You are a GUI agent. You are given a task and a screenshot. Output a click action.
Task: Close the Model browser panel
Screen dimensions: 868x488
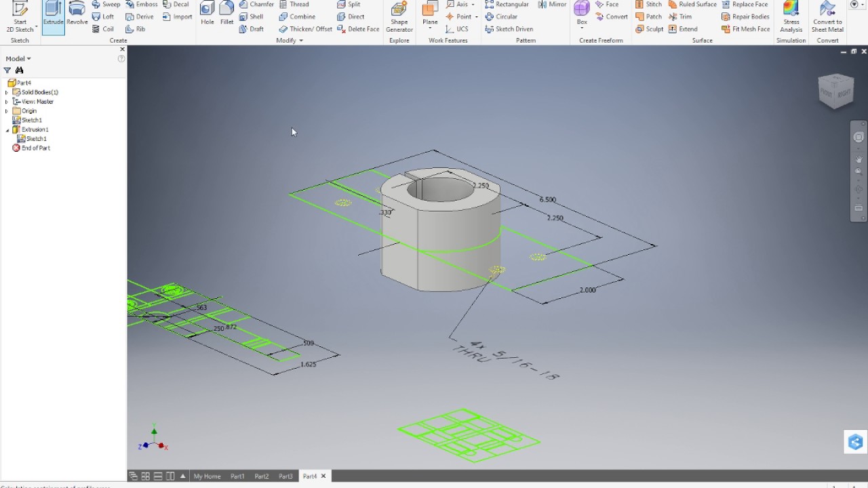pos(122,49)
